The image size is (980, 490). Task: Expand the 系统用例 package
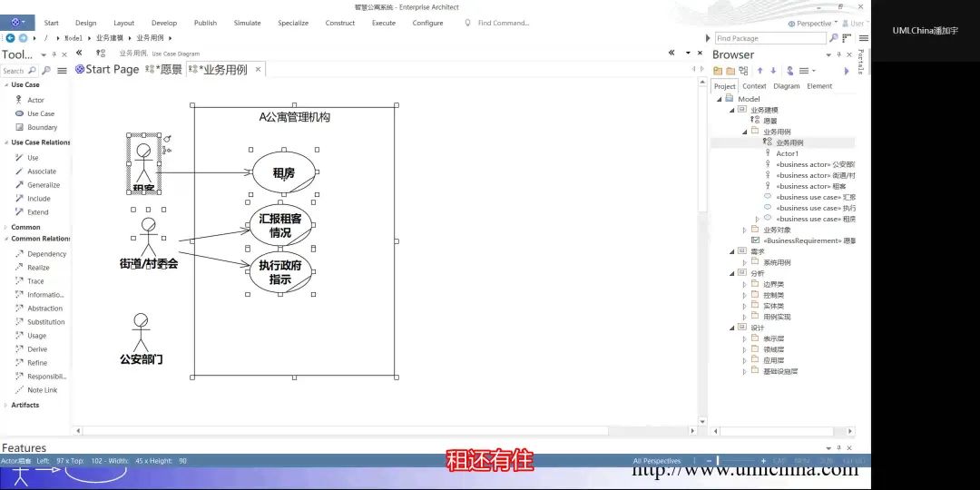pos(744,262)
